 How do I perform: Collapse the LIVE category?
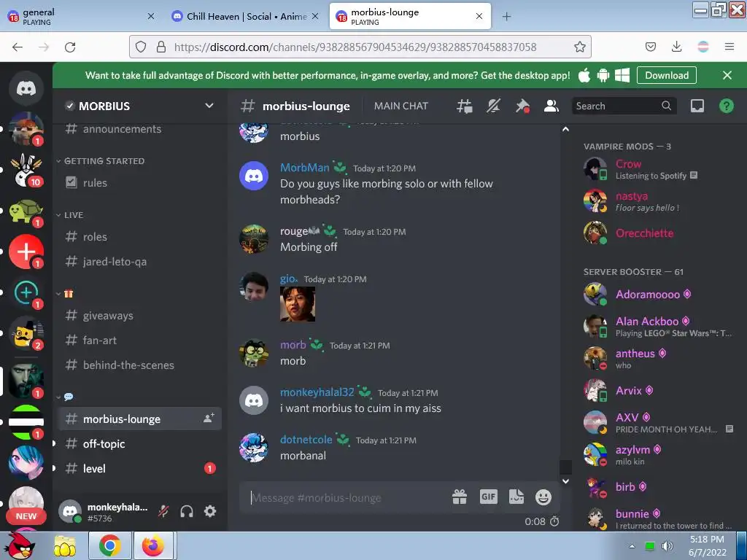[x=70, y=215]
